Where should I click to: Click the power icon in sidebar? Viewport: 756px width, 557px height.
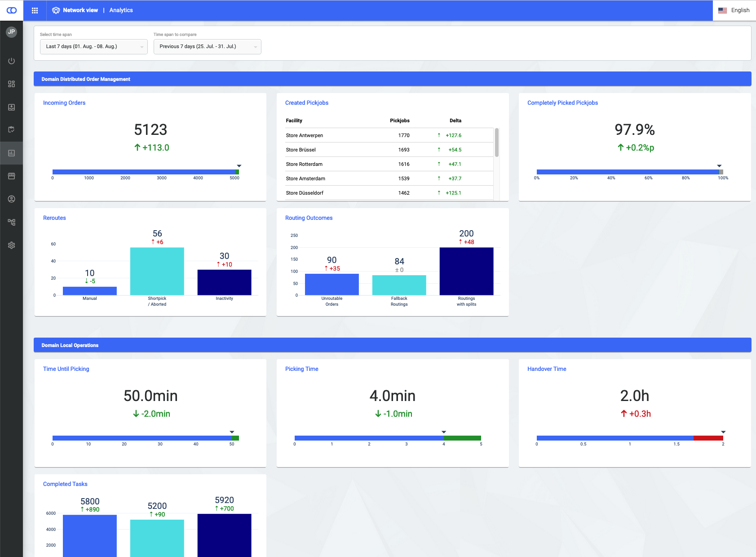point(12,61)
